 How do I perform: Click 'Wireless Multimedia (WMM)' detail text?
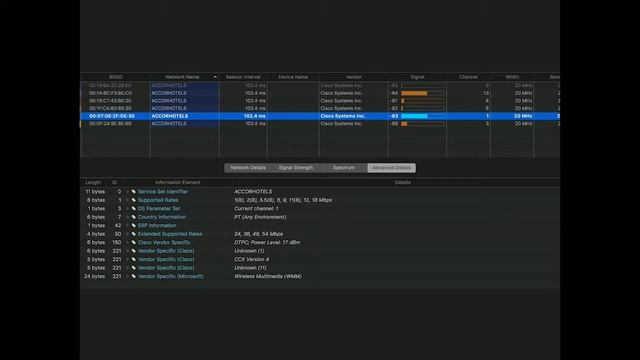pyautogui.click(x=268, y=276)
